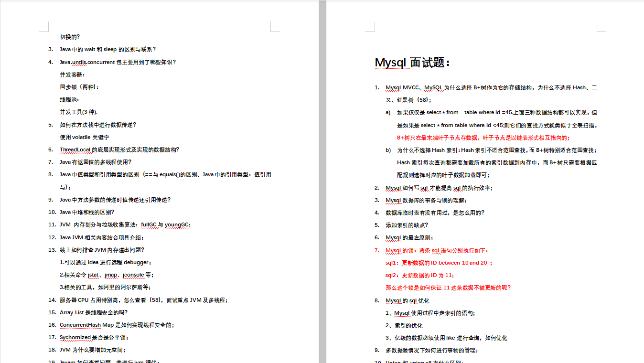Click the line 'Java 中值类型和引用类型的区别'
The width and height of the screenshot is (644, 363).
point(165,174)
